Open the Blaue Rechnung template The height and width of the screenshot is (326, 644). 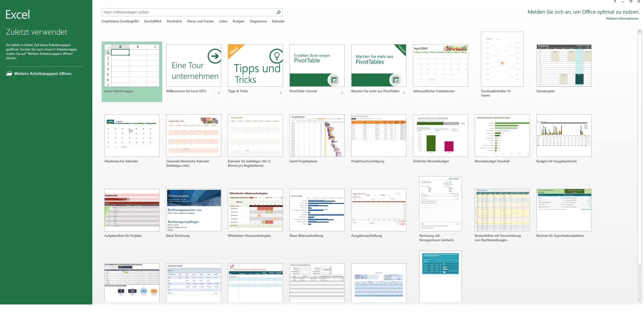pos(193,210)
